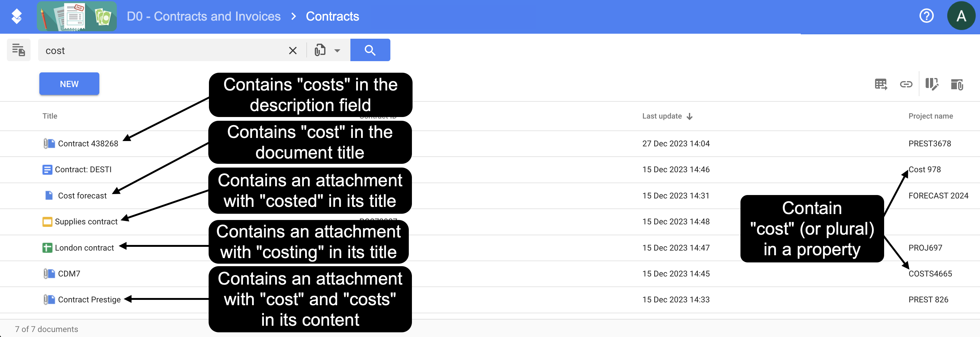Open the edit columns icon
The image size is (980, 337).
point(932,84)
